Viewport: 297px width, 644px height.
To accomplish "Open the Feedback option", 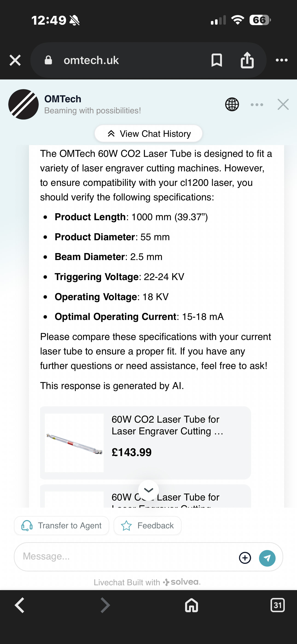I will (x=148, y=526).
